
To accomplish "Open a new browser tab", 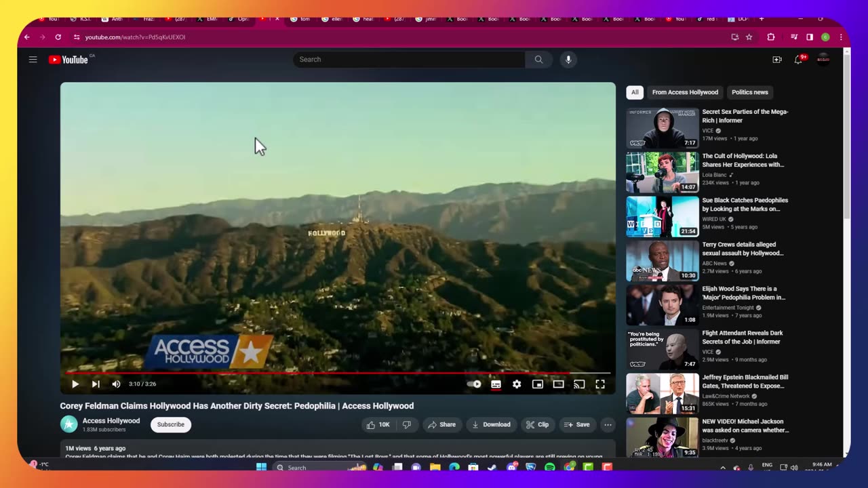I will pyautogui.click(x=762, y=19).
